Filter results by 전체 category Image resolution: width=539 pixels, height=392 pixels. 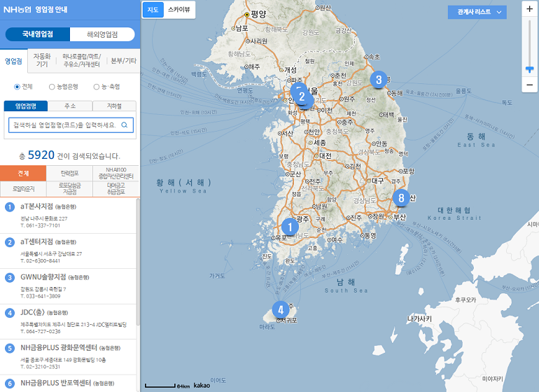pos(23,174)
